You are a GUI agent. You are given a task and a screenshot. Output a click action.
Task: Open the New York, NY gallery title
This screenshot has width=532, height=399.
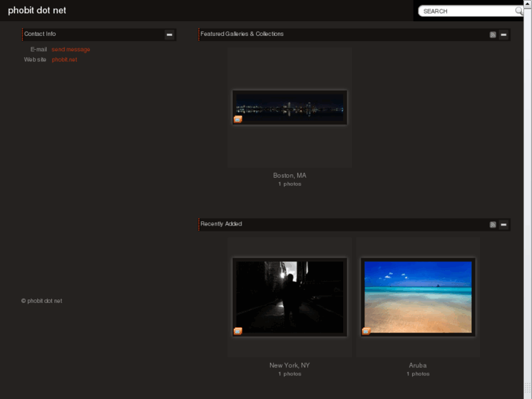point(289,365)
